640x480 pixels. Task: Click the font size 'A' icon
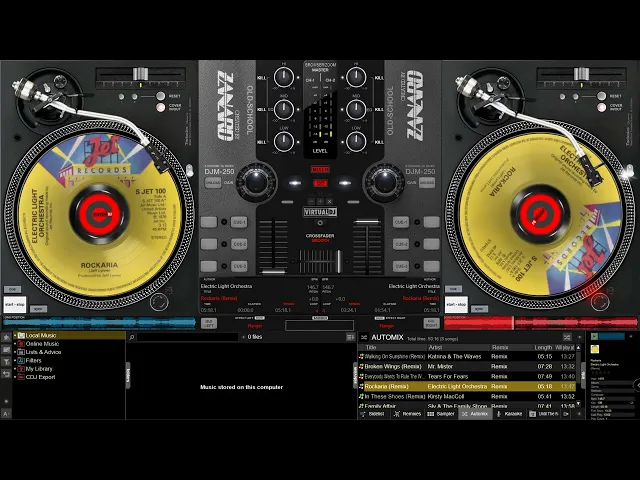(6, 414)
